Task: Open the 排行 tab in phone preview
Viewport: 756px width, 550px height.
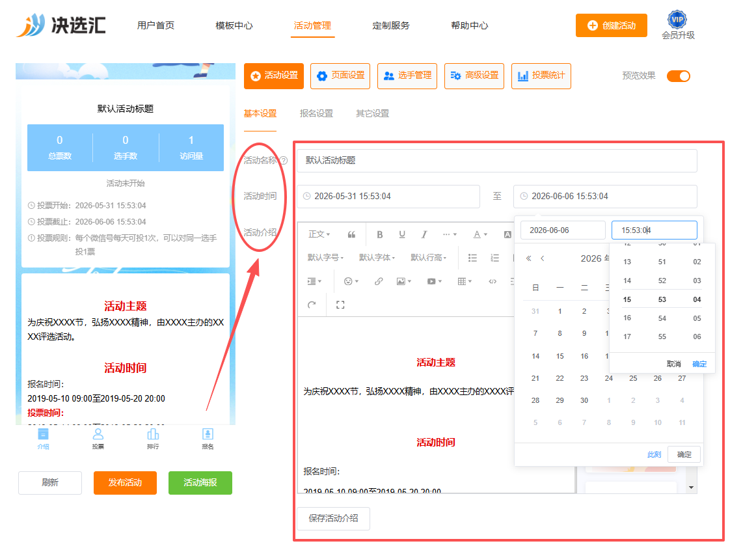Action: point(153,439)
